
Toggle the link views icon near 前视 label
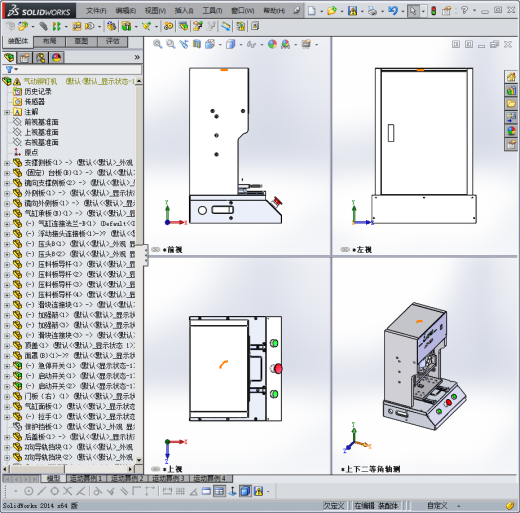[x=156, y=249]
